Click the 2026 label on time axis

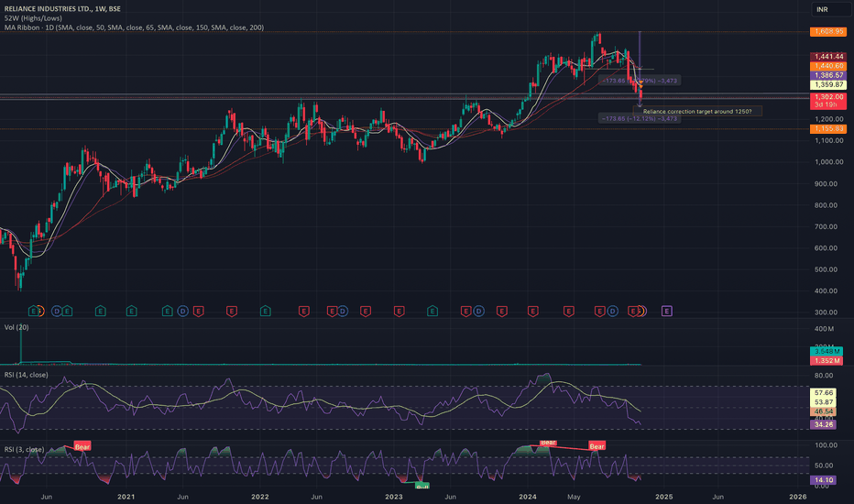798,497
